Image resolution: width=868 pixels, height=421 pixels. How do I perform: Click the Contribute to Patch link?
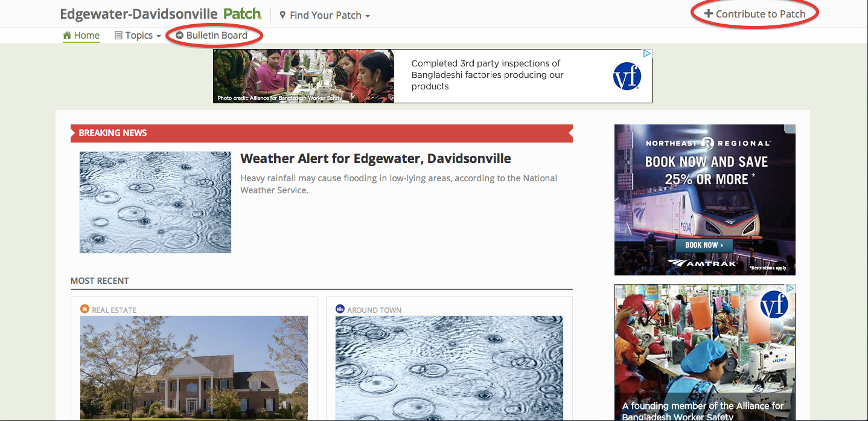coord(755,14)
